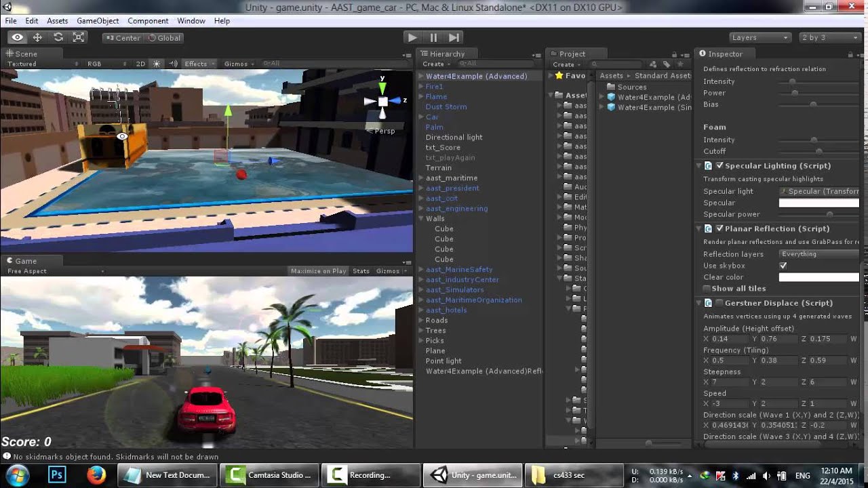Toggle pivot mode Center button
This screenshot has width=868, height=488.
[x=123, y=38]
